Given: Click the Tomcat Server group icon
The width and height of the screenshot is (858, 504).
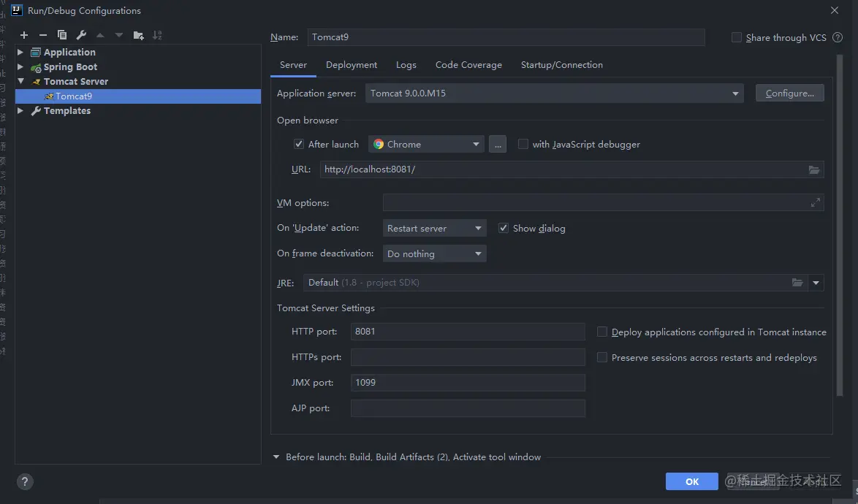Looking at the screenshot, I should click(x=36, y=82).
